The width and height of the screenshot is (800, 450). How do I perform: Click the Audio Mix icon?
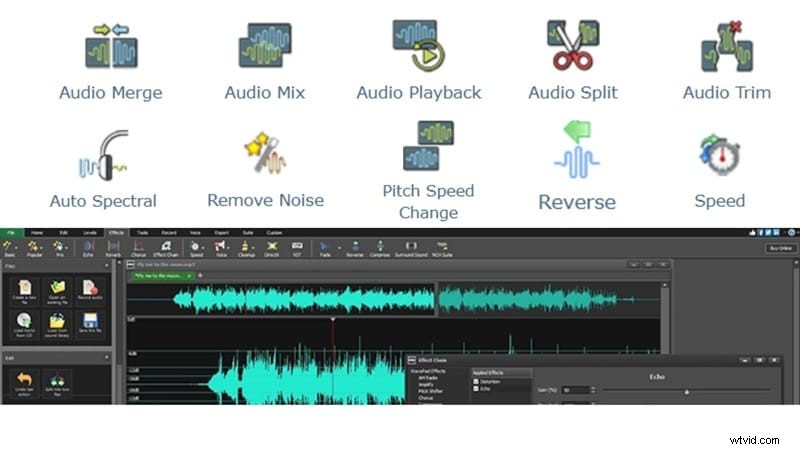tap(265, 45)
